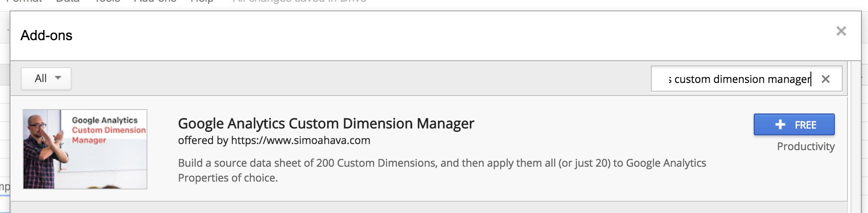Open the Format menu
The height and width of the screenshot is (213, 868).
[x=24, y=1]
